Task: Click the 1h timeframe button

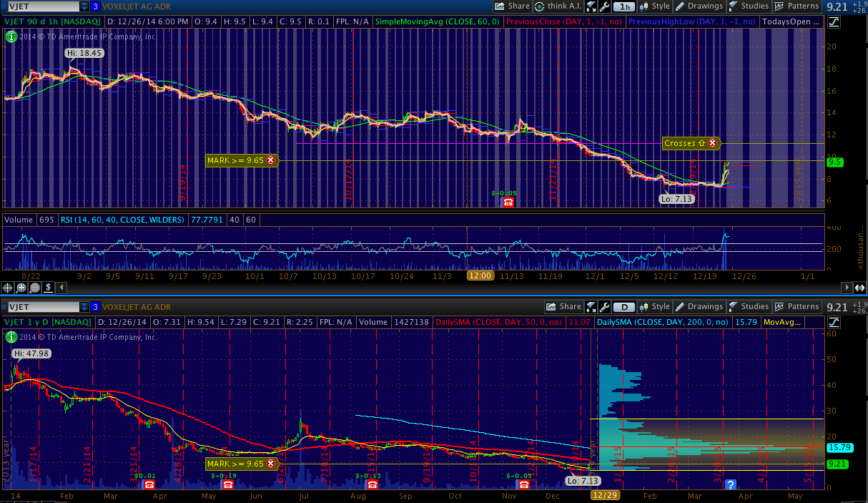Action: [626, 6]
